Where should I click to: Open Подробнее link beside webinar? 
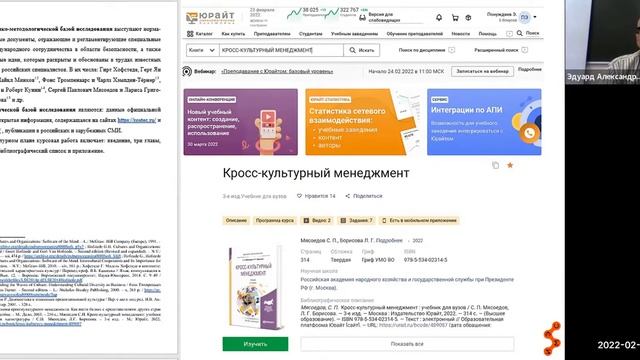pos(529,69)
